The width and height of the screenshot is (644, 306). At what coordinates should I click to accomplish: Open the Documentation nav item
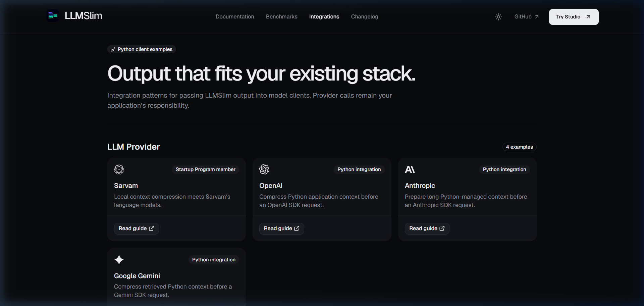pos(235,17)
